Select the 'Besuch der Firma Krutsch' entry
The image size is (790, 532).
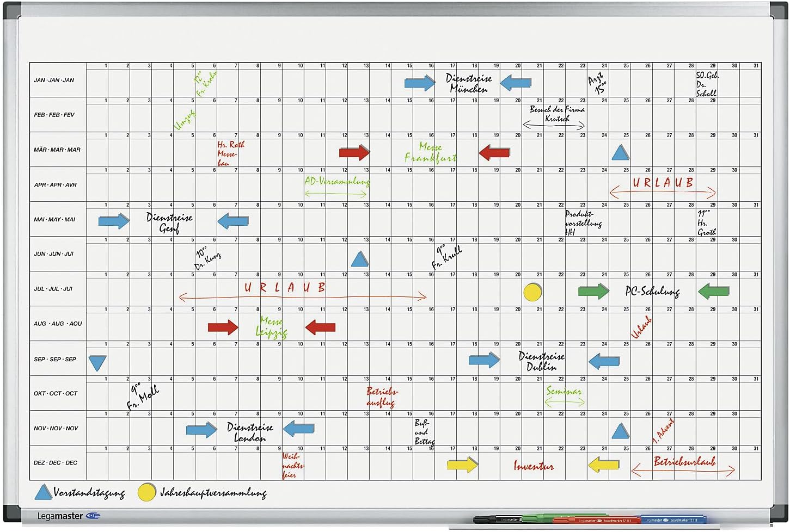coord(557,113)
